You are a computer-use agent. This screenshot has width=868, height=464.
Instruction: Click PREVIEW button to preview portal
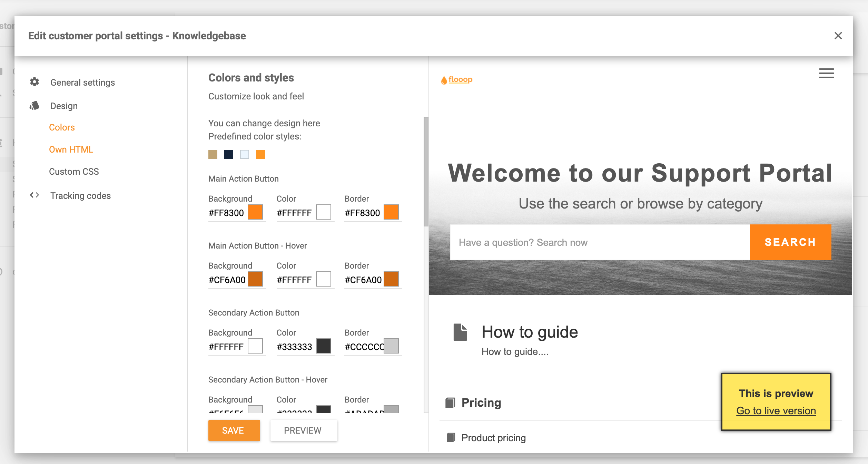pyautogui.click(x=302, y=430)
